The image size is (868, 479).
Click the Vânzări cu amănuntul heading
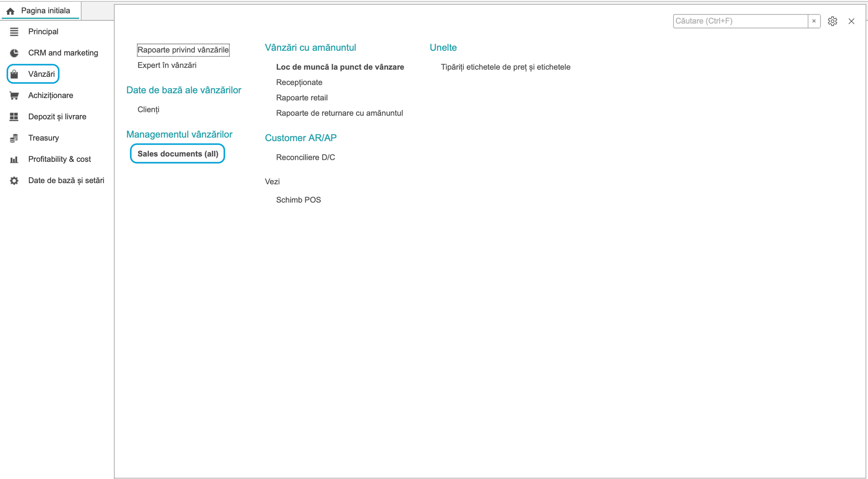(x=310, y=47)
